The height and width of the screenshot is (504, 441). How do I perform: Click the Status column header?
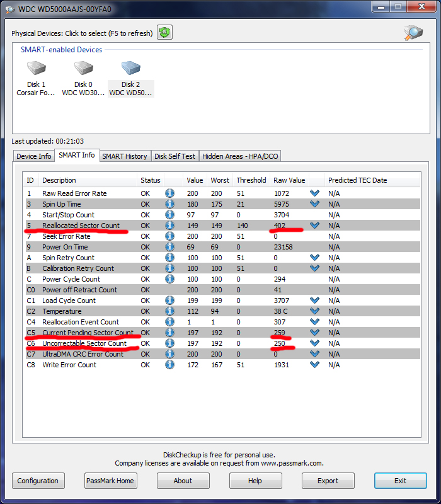tap(151, 180)
